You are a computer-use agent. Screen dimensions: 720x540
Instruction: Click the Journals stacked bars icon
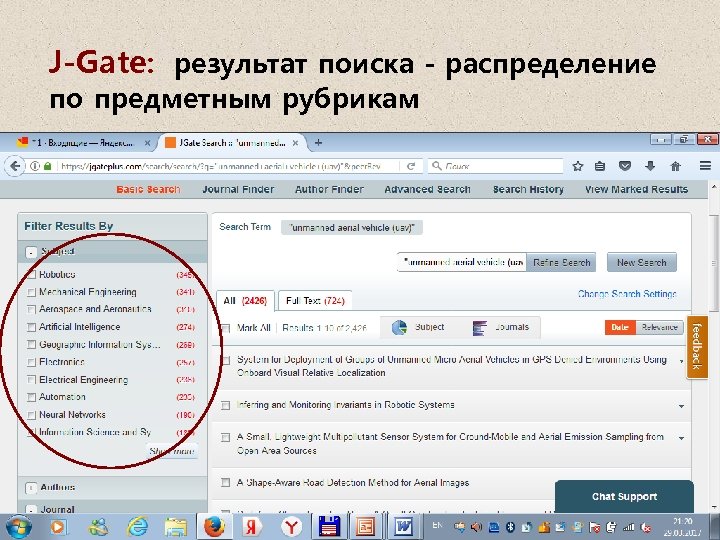[479, 328]
